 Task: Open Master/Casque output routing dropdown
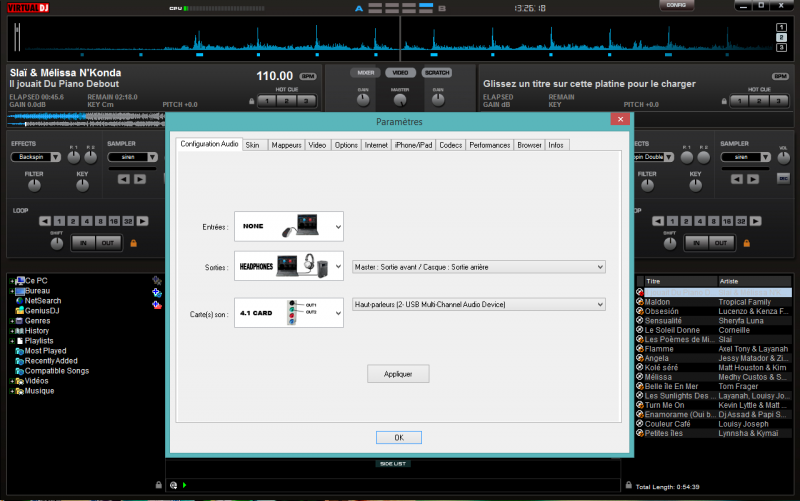479,267
